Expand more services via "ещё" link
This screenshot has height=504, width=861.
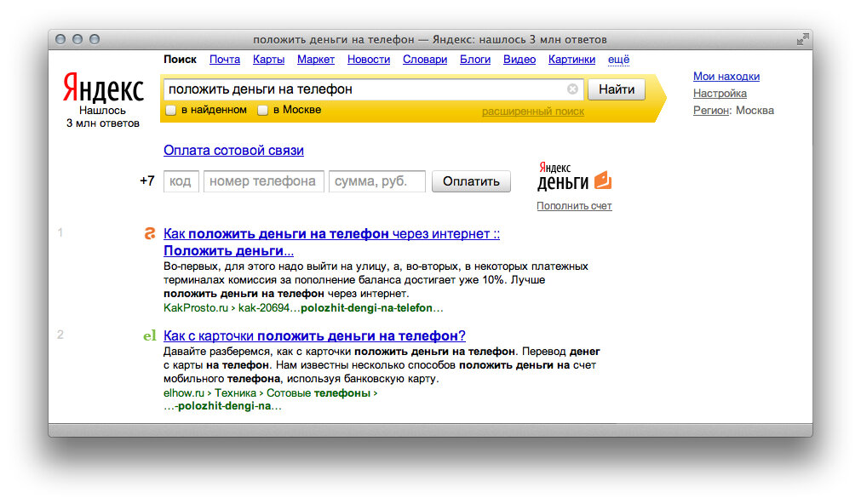(619, 60)
